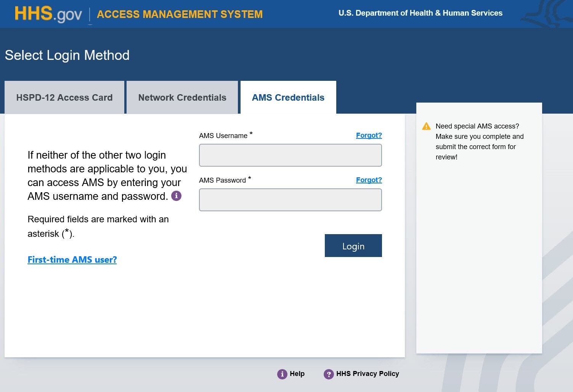This screenshot has height=392, width=573.
Task: Focus the AMS Username input field
Action: click(290, 155)
